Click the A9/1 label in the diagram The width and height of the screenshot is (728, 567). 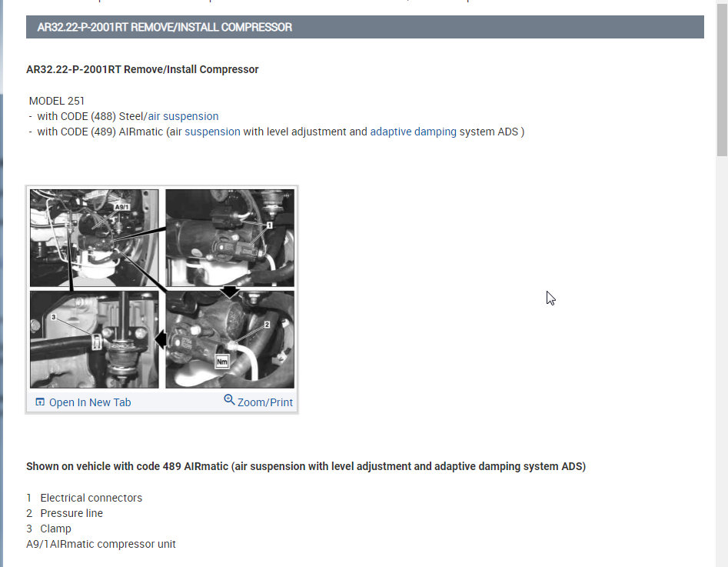(x=121, y=207)
